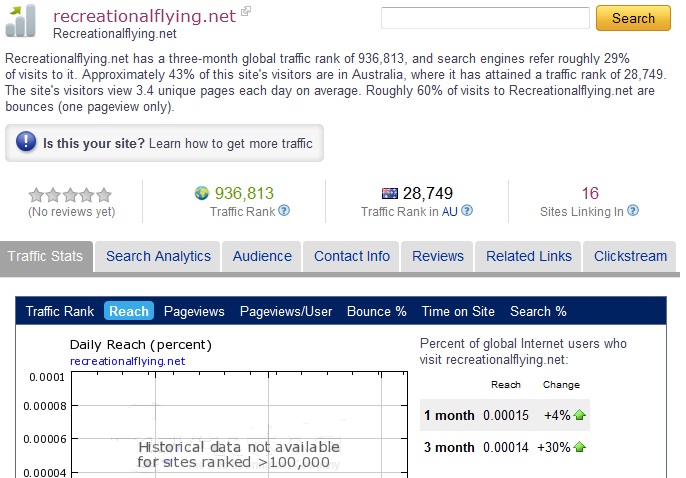
Task: Show the Pageviews chart
Action: (194, 311)
